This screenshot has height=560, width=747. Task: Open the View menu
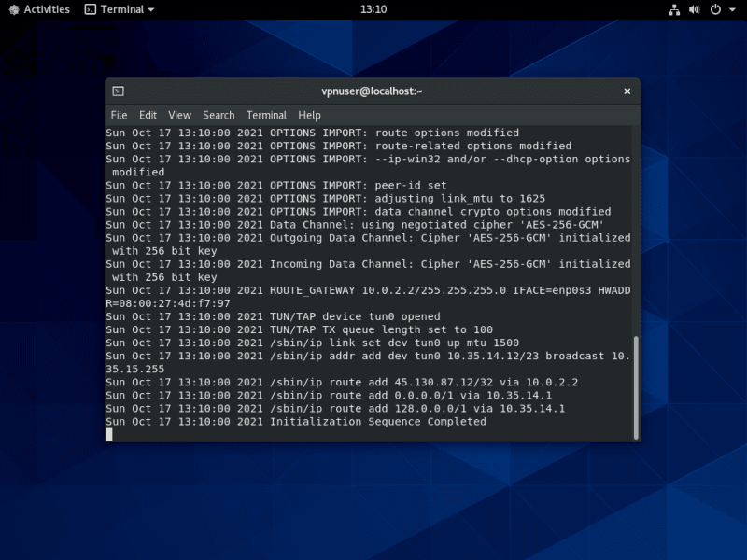pos(179,115)
